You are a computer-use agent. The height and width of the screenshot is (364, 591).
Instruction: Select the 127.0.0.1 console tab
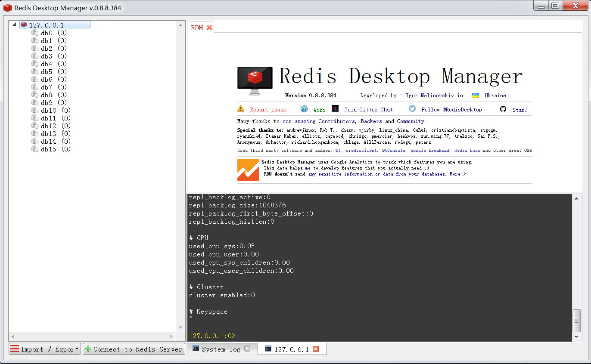point(292,349)
